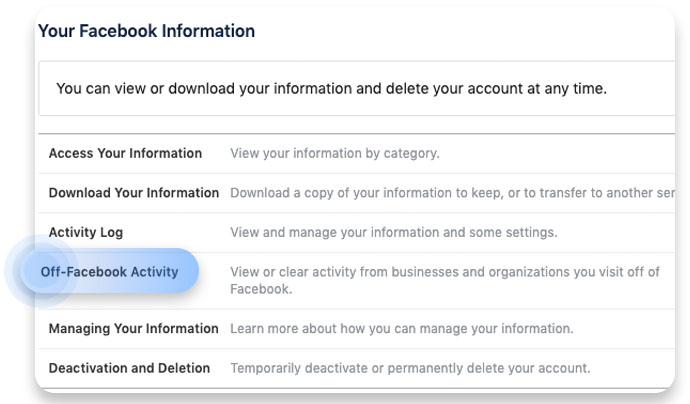Click Download Your Information label
690x404 pixels.
[133, 192]
